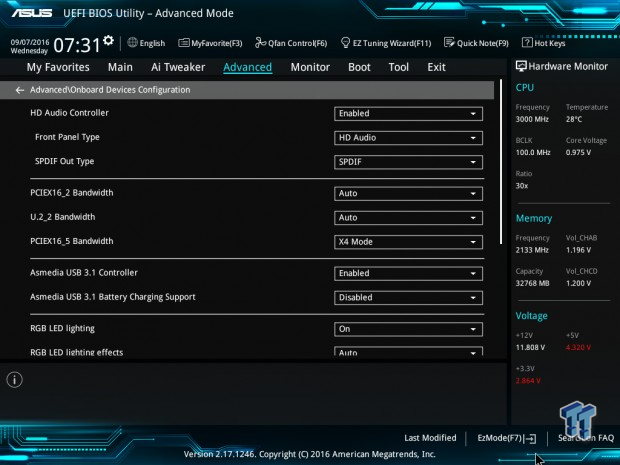Open Asmedia USB 3.1 Controller dropdown
This screenshot has width=620, height=465.
tap(408, 274)
